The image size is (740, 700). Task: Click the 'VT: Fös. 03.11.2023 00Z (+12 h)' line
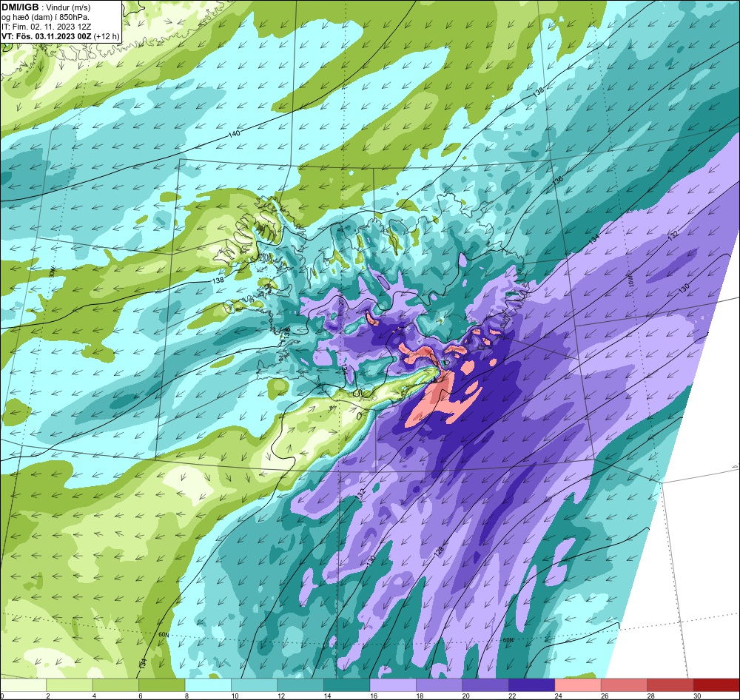tap(61, 36)
